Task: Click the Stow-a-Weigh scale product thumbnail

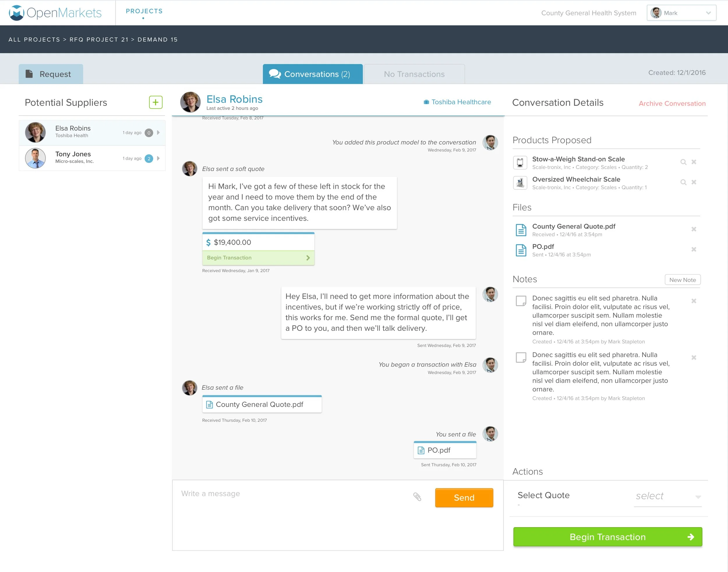Action: click(520, 163)
